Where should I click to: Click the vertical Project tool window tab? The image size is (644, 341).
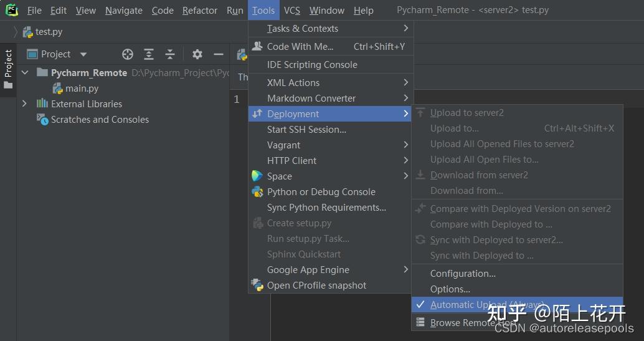tap(8, 69)
